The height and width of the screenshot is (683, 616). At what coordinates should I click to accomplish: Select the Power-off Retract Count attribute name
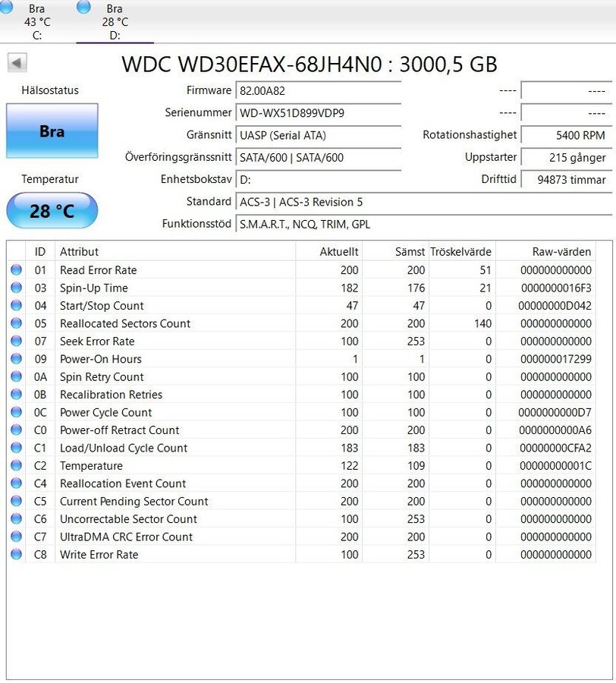click(120, 430)
